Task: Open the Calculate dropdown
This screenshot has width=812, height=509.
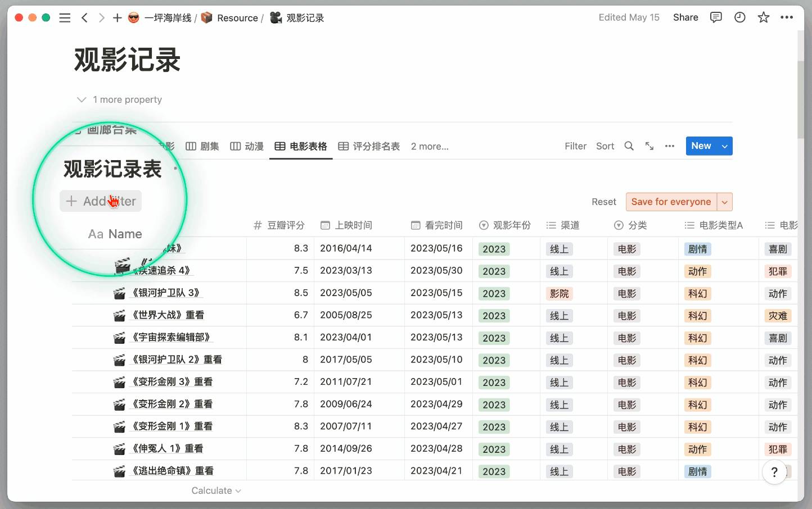Action: 216,490
